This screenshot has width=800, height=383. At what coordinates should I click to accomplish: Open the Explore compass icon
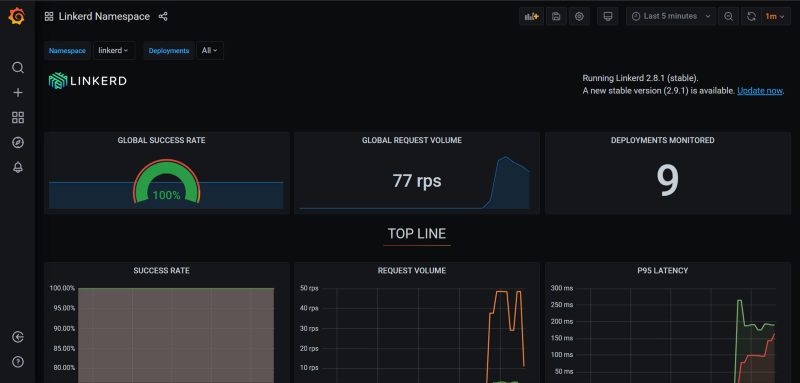[x=18, y=143]
